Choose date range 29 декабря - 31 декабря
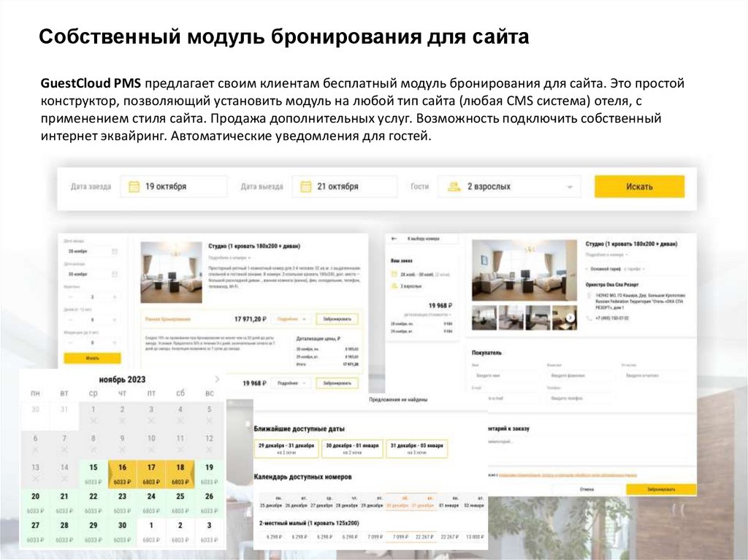748x560 pixels. [x=286, y=448]
